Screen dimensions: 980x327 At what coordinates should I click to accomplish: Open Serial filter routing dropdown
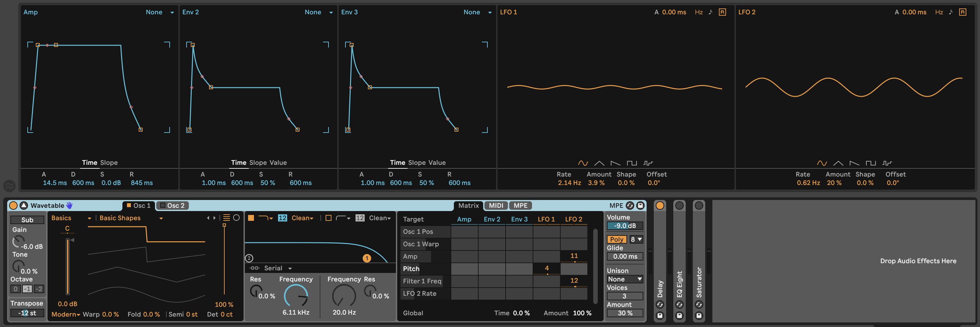(x=278, y=268)
